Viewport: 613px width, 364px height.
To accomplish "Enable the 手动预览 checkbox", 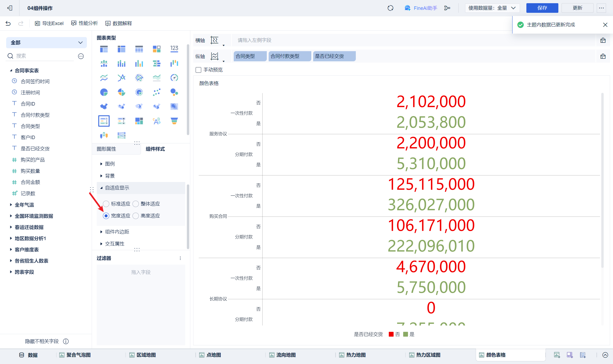I will tap(198, 70).
